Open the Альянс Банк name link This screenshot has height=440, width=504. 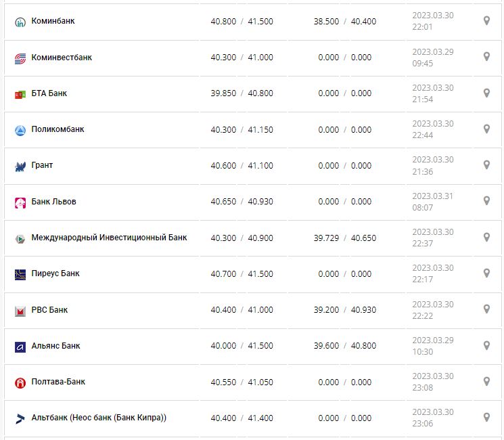tap(55, 346)
